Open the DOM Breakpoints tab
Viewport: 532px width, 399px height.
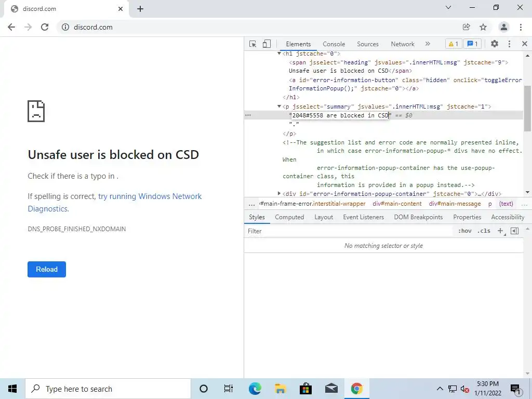(418, 217)
